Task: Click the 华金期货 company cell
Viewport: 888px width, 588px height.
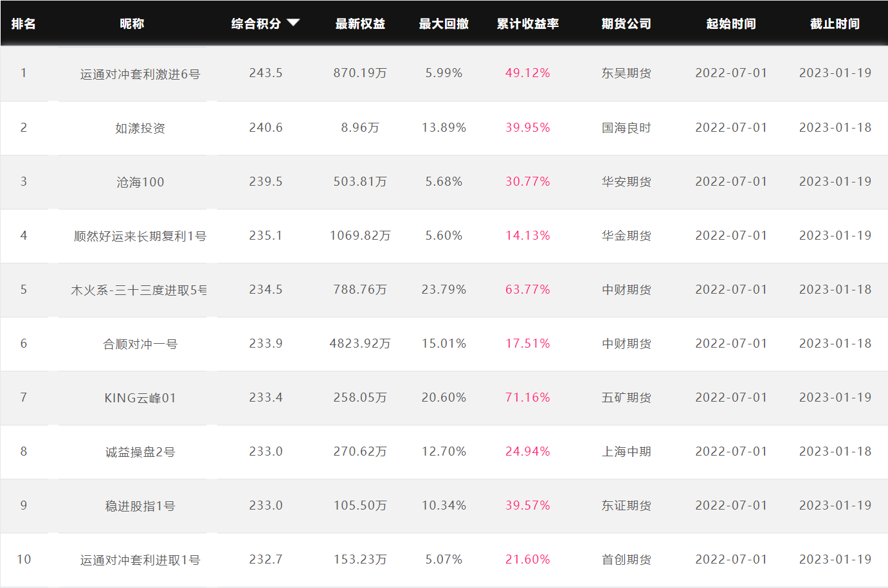Action: [626, 236]
